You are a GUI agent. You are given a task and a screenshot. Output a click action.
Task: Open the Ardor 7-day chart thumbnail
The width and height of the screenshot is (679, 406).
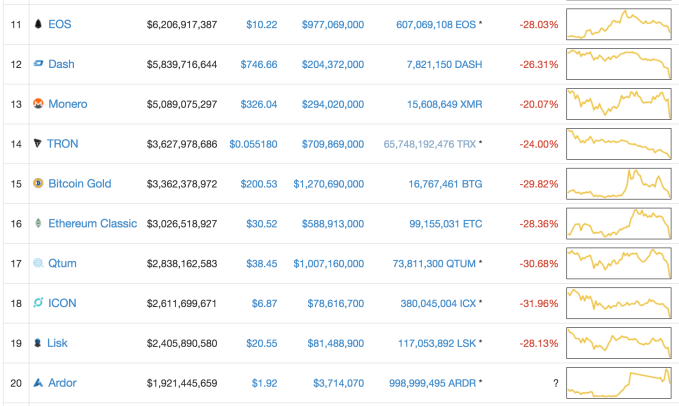617,383
